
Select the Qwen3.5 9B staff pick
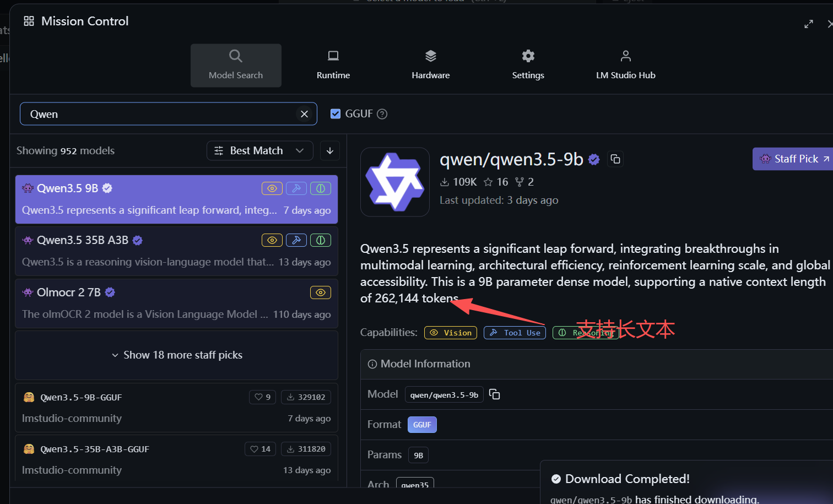click(x=176, y=199)
